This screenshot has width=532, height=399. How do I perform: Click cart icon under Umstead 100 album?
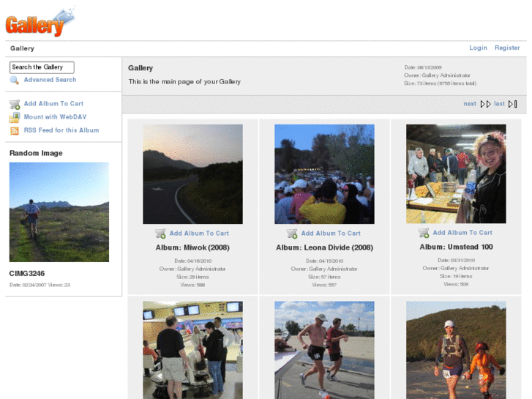click(x=424, y=233)
